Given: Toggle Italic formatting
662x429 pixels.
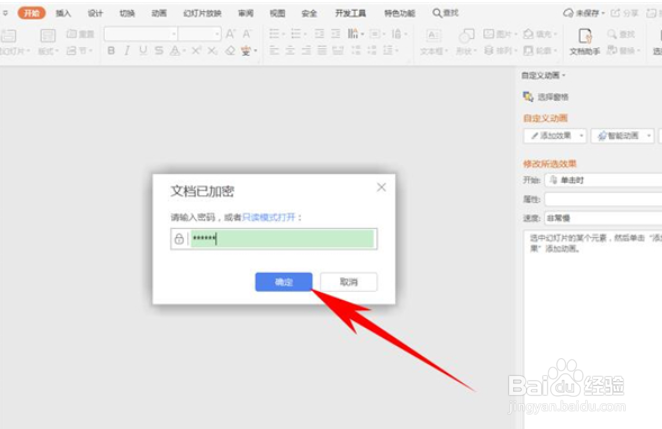Looking at the screenshot, I should click(x=127, y=51).
